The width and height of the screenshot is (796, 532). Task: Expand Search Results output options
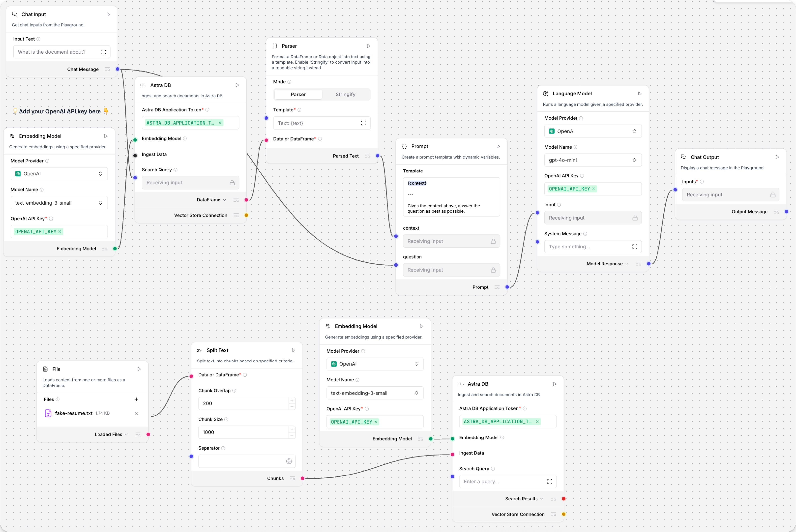point(541,499)
